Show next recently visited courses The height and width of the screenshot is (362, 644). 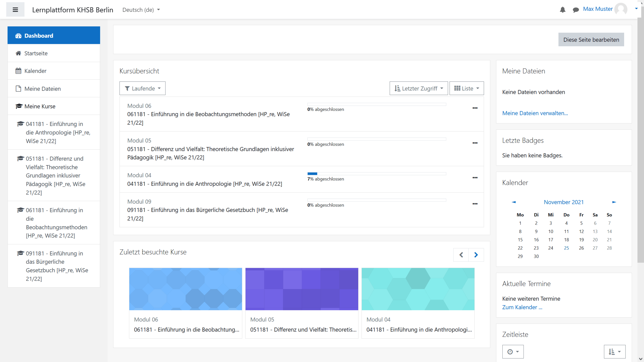click(x=476, y=255)
